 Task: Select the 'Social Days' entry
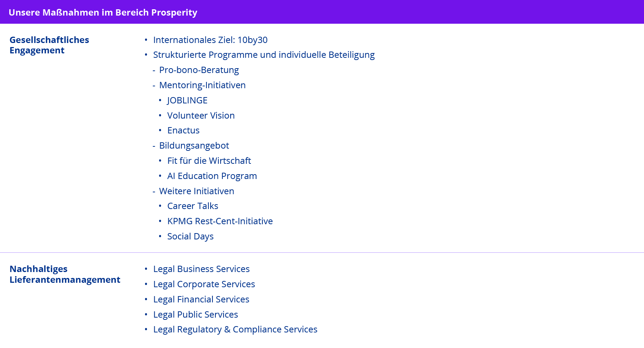tap(190, 236)
